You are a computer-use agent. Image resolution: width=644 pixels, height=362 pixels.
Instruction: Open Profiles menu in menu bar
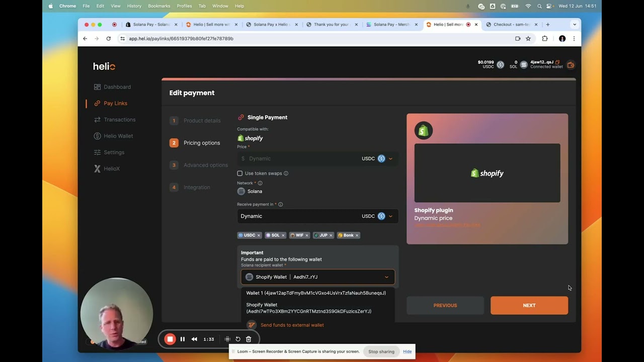click(x=184, y=6)
